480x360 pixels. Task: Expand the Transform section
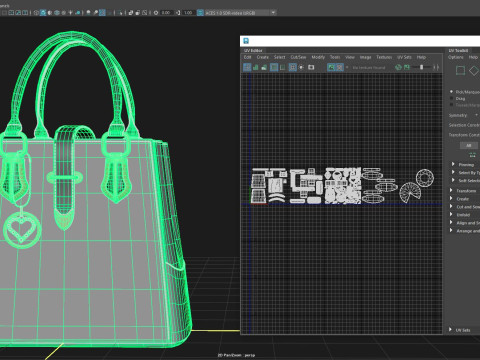pos(451,190)
